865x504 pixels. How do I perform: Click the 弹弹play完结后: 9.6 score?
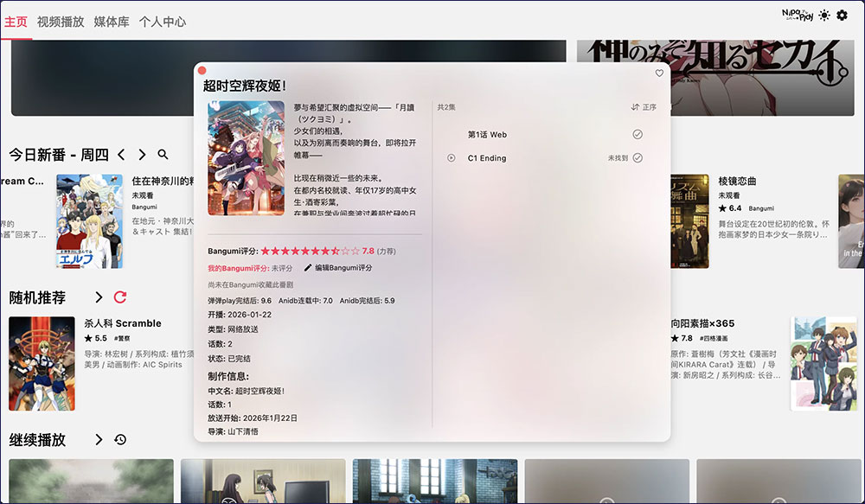point(240,301)
